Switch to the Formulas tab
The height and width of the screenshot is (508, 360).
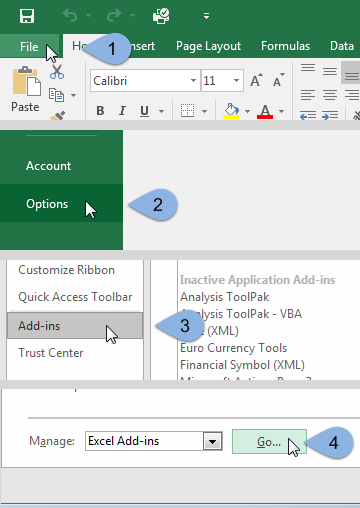point(285,46)
